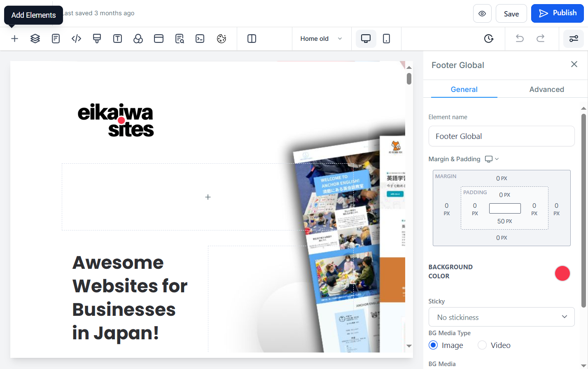Click the Element name input field
This screenshot has height=369, width=588.
tap(502, 136)
